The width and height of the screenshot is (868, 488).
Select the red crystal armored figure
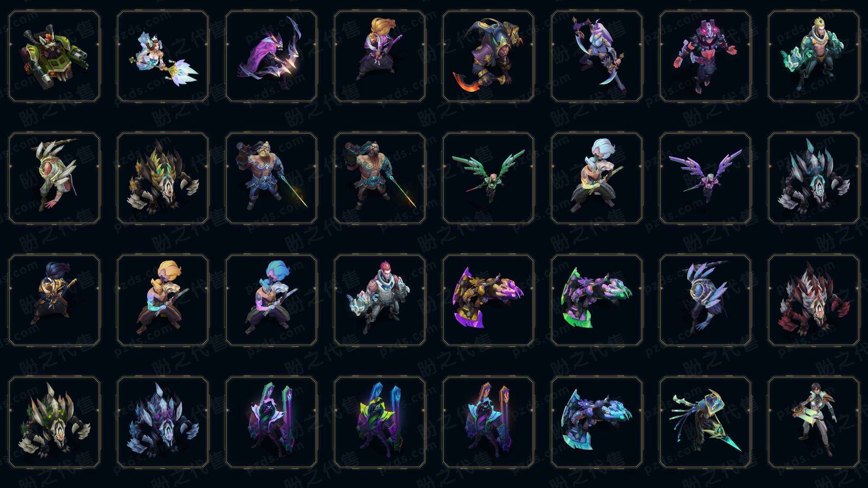(705, 56)
